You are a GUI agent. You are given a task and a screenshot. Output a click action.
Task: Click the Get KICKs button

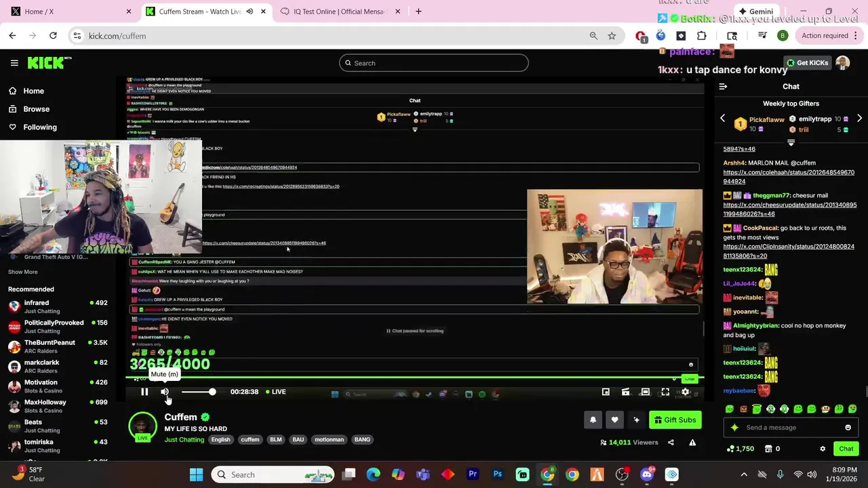tap(807, 63)
